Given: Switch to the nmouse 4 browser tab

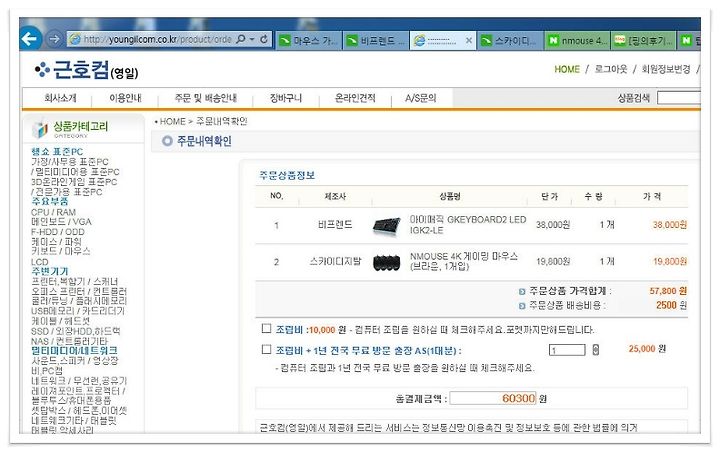Looking at the screenshot, I should click(577, 41).
